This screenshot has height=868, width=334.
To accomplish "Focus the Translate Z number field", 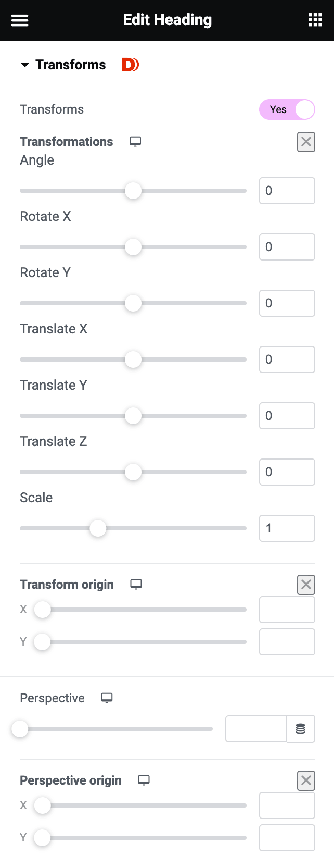I will [x=287, y=472].
